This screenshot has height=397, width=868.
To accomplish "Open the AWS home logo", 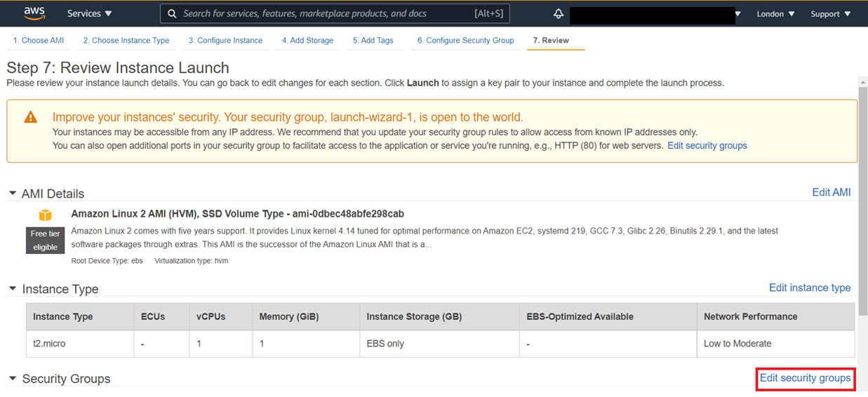I will coord(34,13).
